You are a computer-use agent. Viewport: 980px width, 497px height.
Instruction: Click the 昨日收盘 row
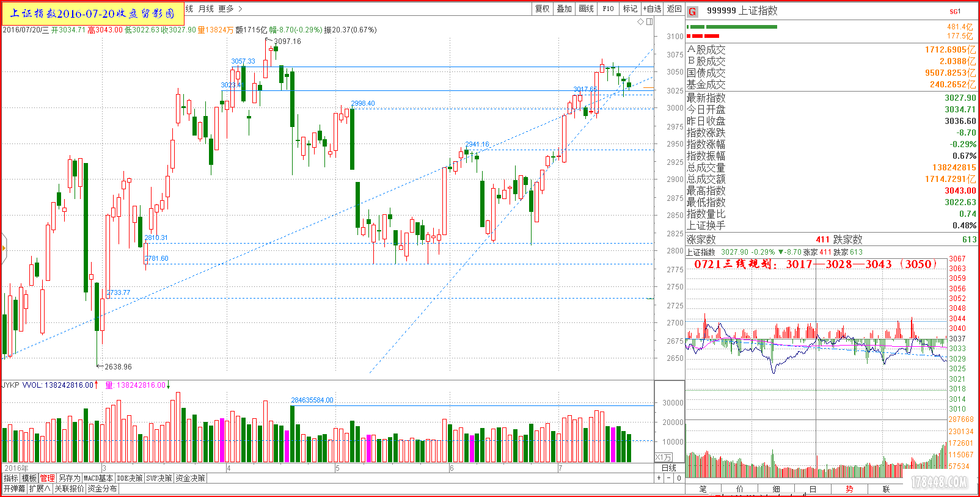832,121
